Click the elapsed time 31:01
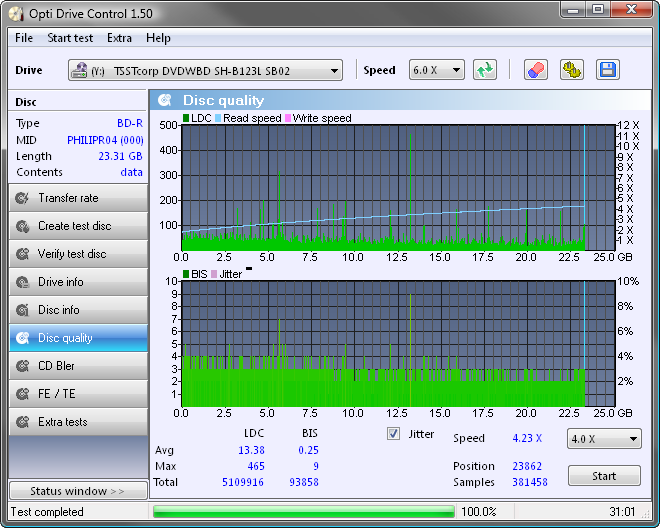The width and height of the screenshot is (660, 528). point(622,512)
